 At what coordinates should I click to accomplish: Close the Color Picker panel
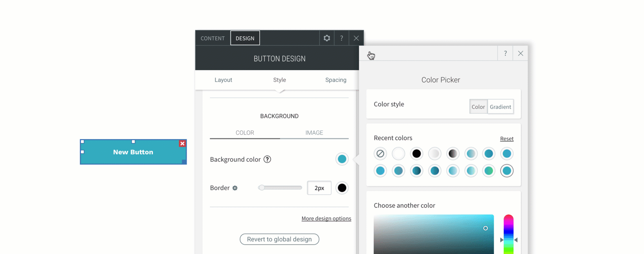[520, 53]
